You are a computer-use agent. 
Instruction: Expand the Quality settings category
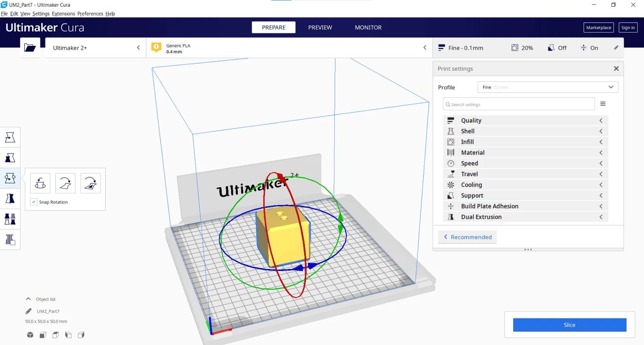click(526, 120)
